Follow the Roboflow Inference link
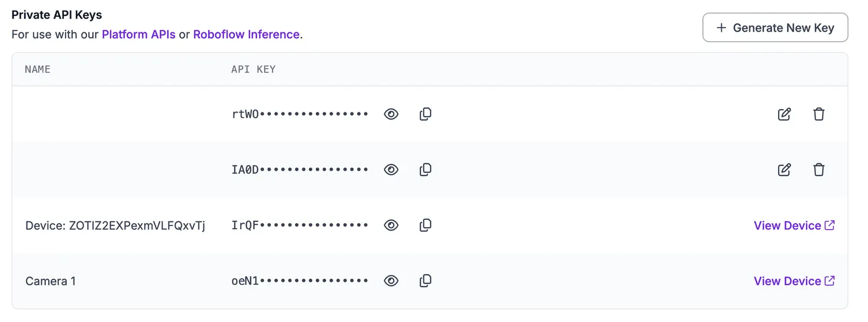Viewport: 868px width, 322px height. (x=246, y=34)
